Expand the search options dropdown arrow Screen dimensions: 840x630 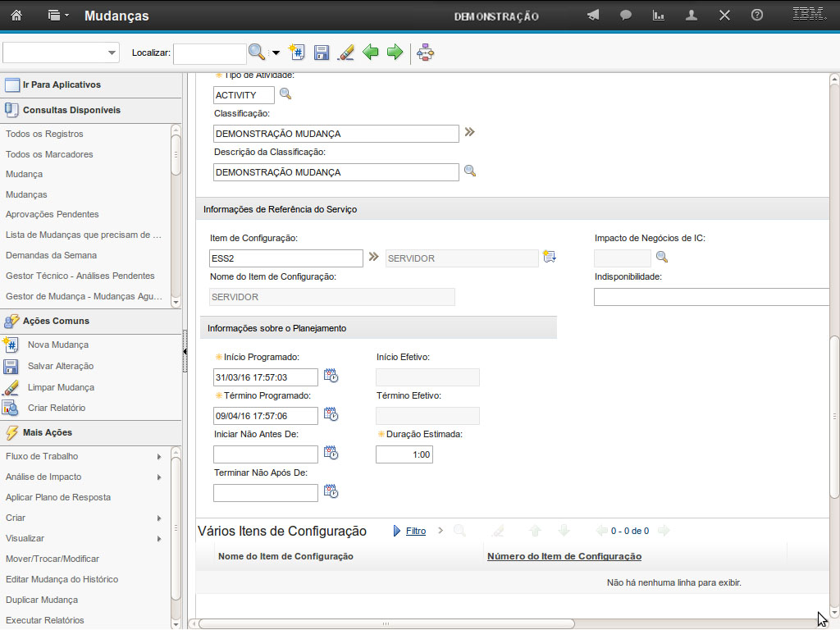(x=276, y=52)
